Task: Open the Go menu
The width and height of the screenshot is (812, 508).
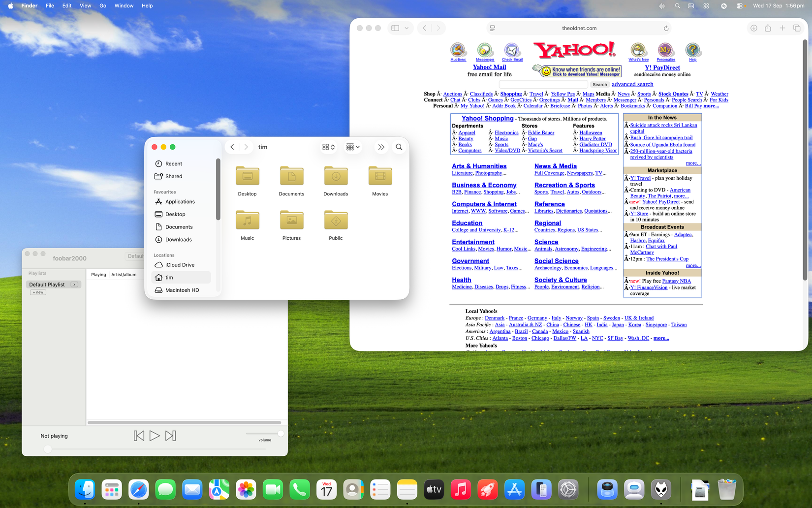Action: [103, 6]
